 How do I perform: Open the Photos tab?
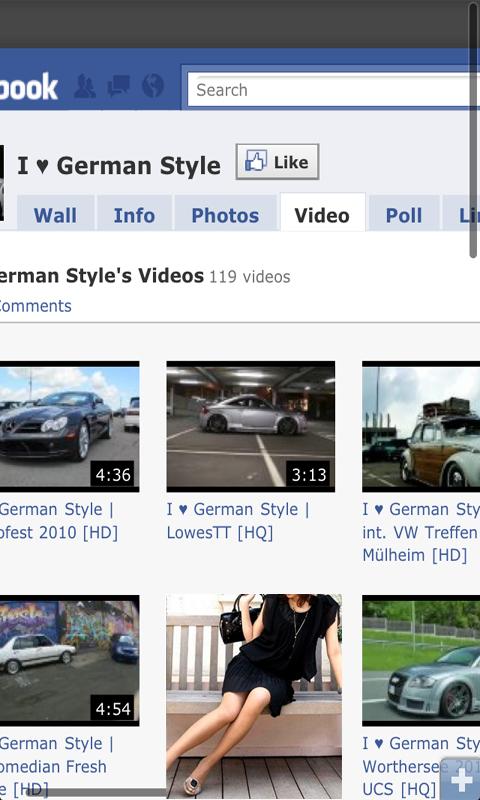coord(225,215)
